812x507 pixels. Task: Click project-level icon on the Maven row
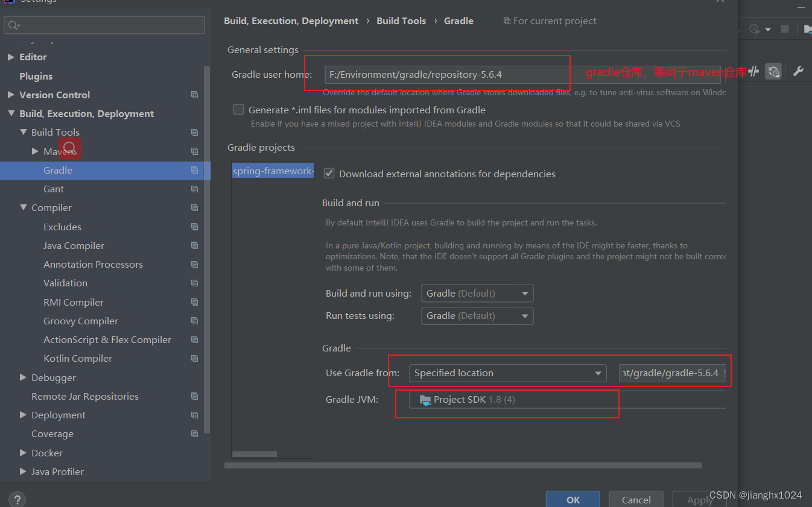coord(194,151)
